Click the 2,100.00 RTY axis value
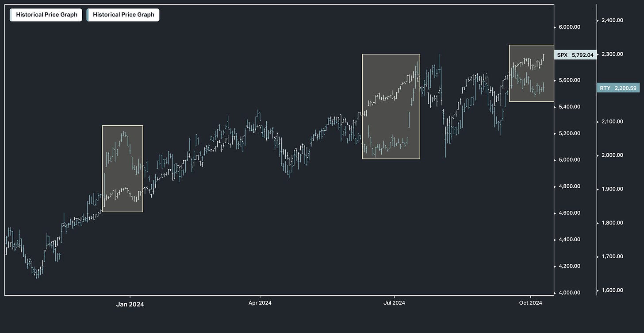644x333 pixels. coord(613,121)
